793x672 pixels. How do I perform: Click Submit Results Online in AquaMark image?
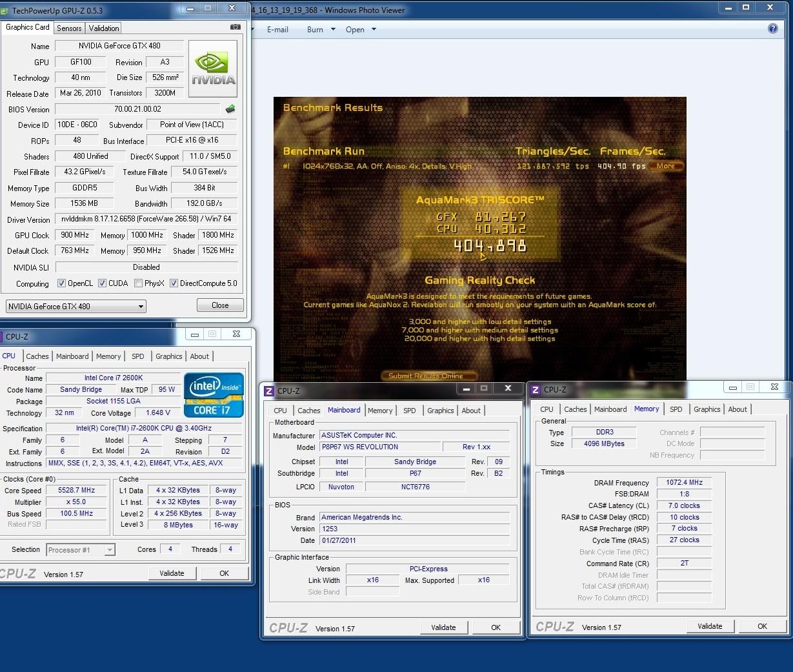pos(429,376)
